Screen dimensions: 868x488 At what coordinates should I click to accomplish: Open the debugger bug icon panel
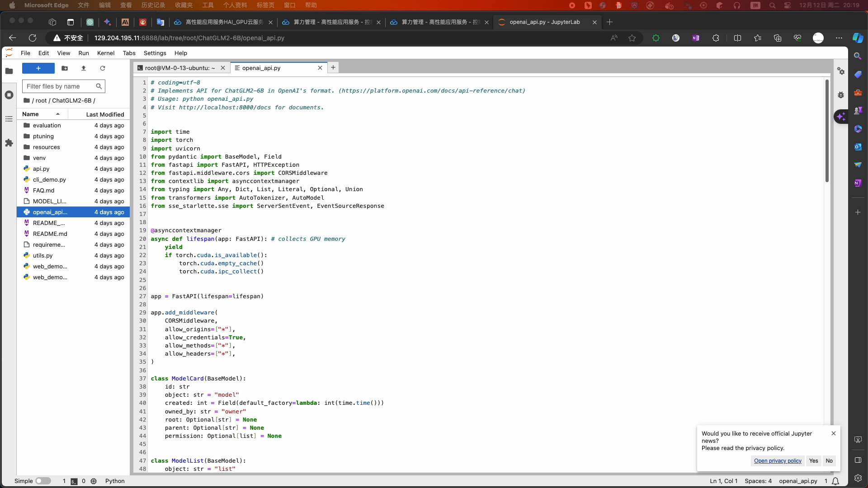pos(841,95)
